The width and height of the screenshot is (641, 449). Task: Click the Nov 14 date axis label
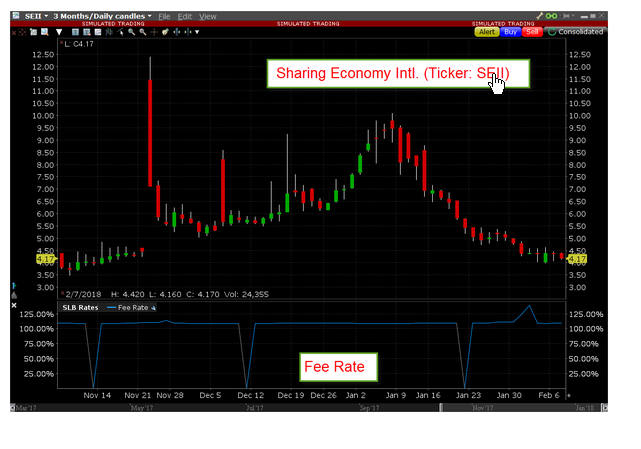[97, 395]
